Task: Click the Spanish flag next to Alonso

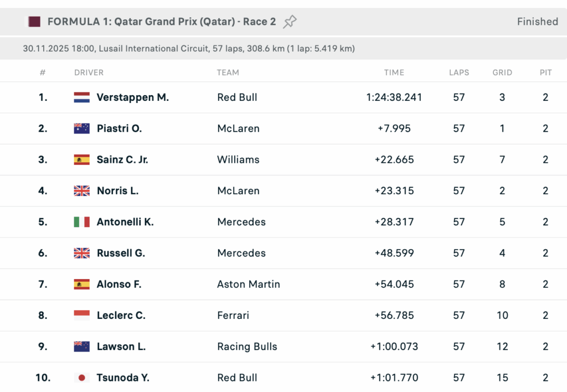Action: (x=81, y=285)
